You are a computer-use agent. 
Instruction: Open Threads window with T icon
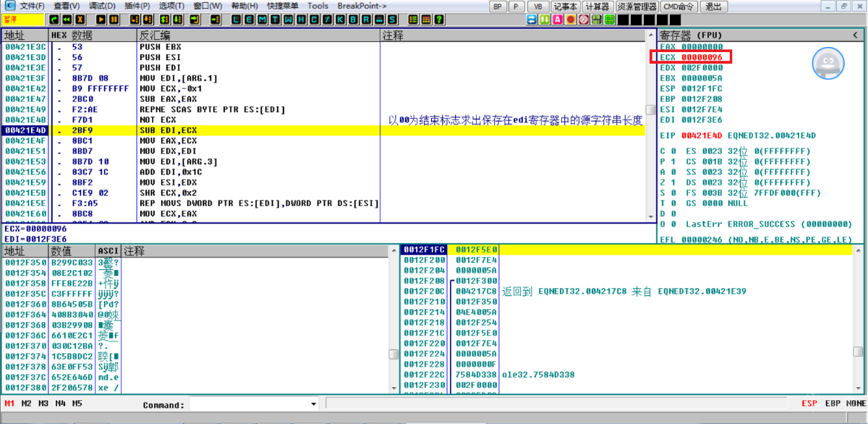(x=276, y=19)
